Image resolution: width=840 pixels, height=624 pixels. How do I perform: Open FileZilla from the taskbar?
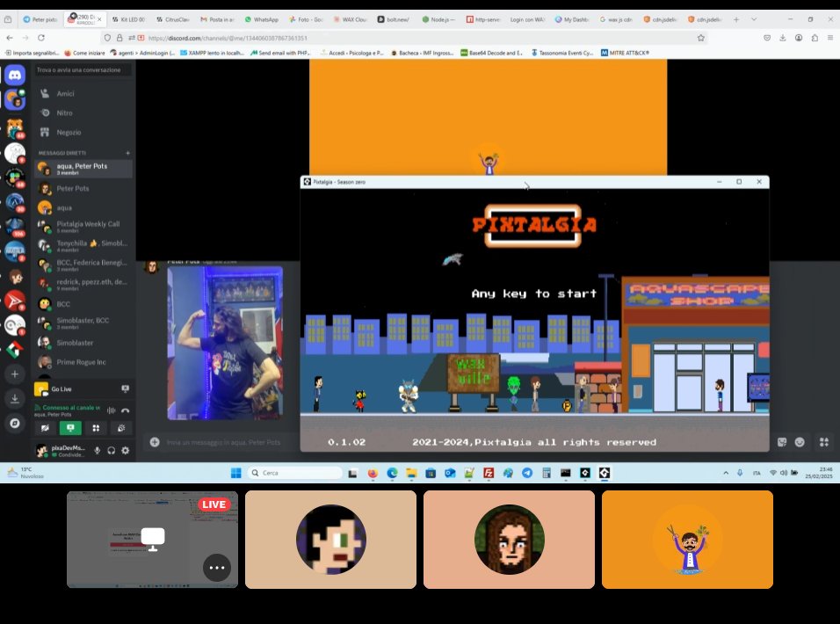(x=489, y=473)
